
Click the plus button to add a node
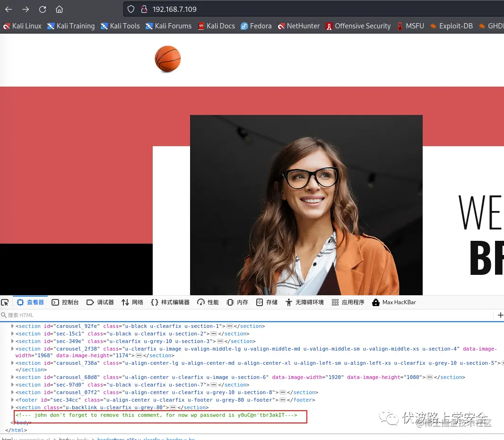point(500,315)
